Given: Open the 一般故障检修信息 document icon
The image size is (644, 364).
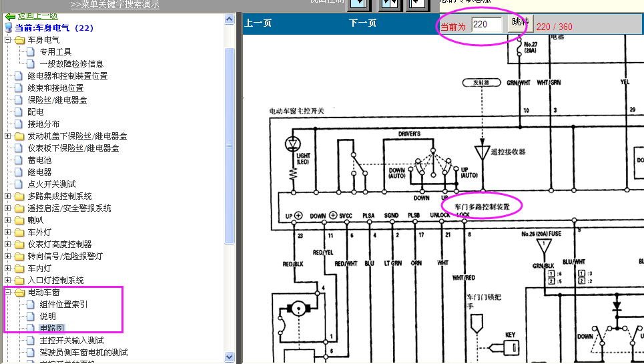Looking at the screenshot, I should (x=31, y=63).
